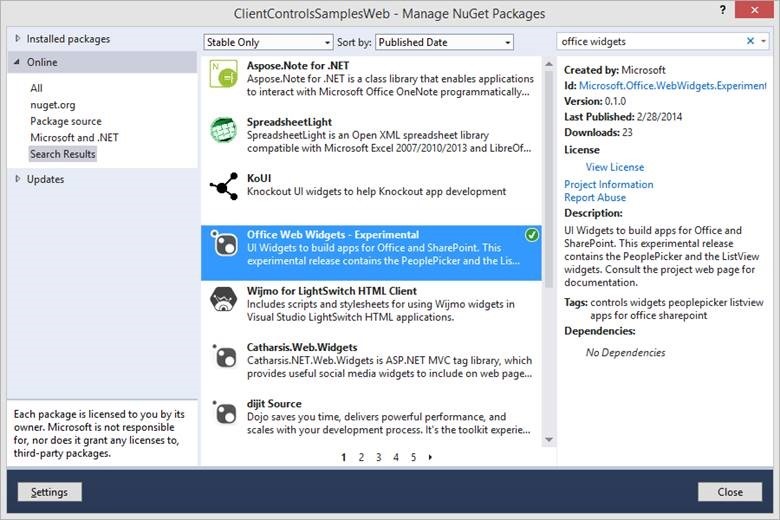The width and height of the screenshot is (780, 520).
Task: Open the View License link
Action: coord(614,167)
